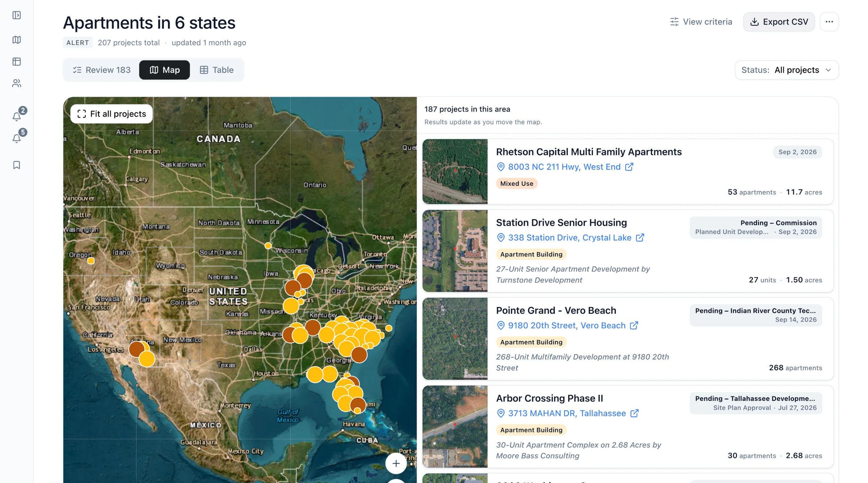Screen dimensions: 868x483
Task: Open external link icon for Crystal Lake address
Action: [640, 238]
